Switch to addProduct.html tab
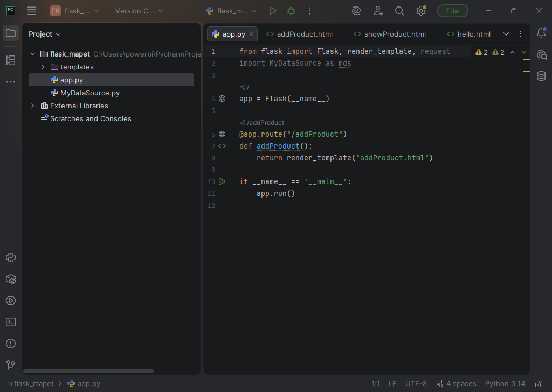 pyautogui.click(x=299, y=34)
